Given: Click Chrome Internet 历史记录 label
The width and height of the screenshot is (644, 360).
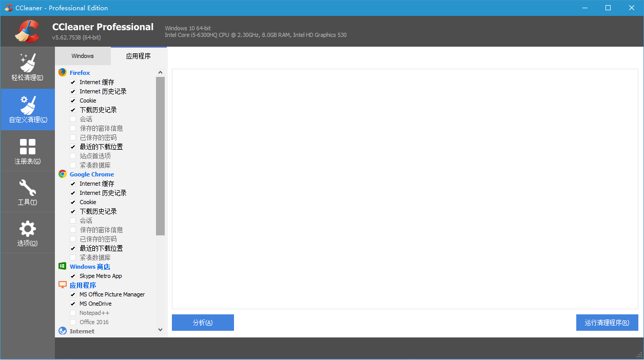Looking at the screenshot, I should click(103, 193).
